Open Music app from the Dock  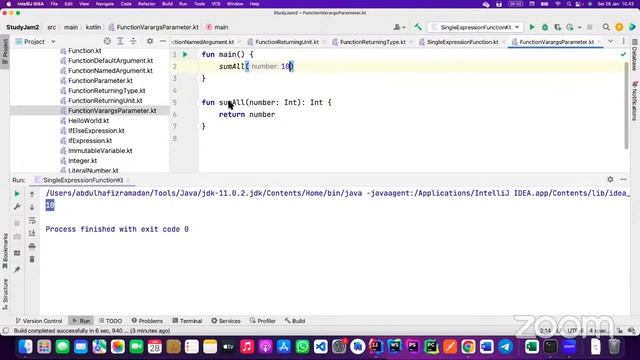247,347
